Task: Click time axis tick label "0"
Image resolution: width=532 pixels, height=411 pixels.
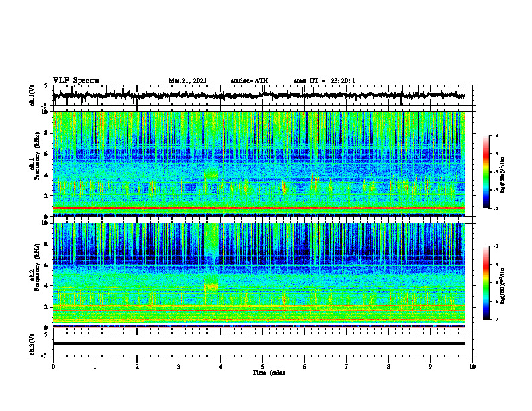Action: tap(53, 367)
